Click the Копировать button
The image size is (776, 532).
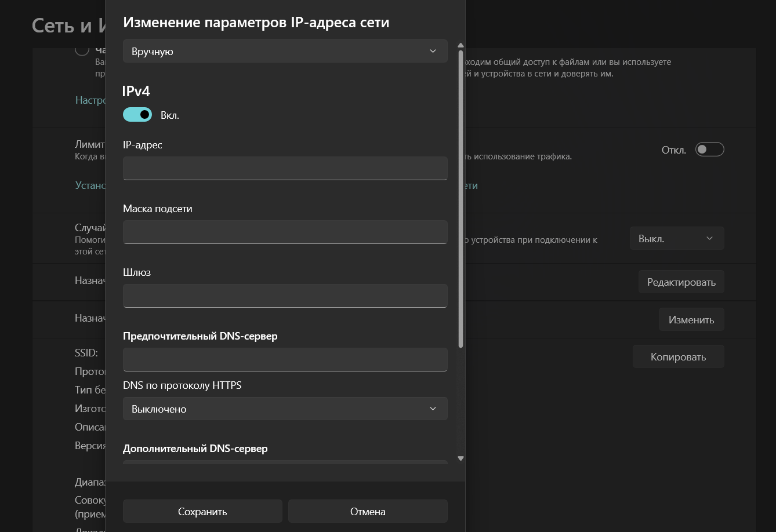679,356
